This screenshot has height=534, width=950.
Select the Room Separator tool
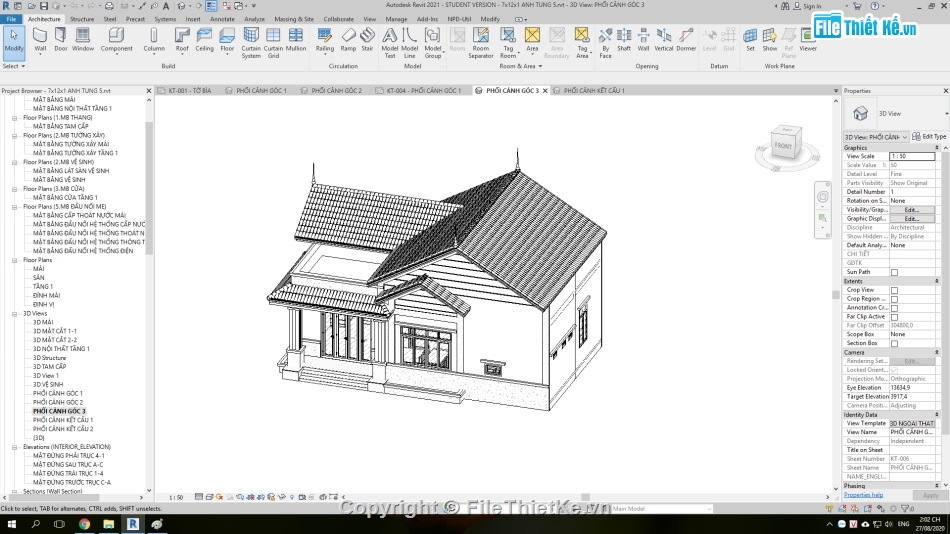click(480, 43)
